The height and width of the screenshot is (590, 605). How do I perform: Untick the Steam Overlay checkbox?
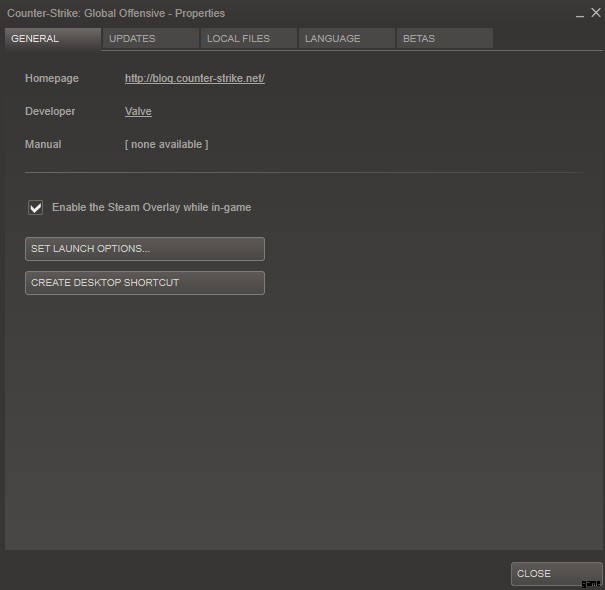pos(36,208)
